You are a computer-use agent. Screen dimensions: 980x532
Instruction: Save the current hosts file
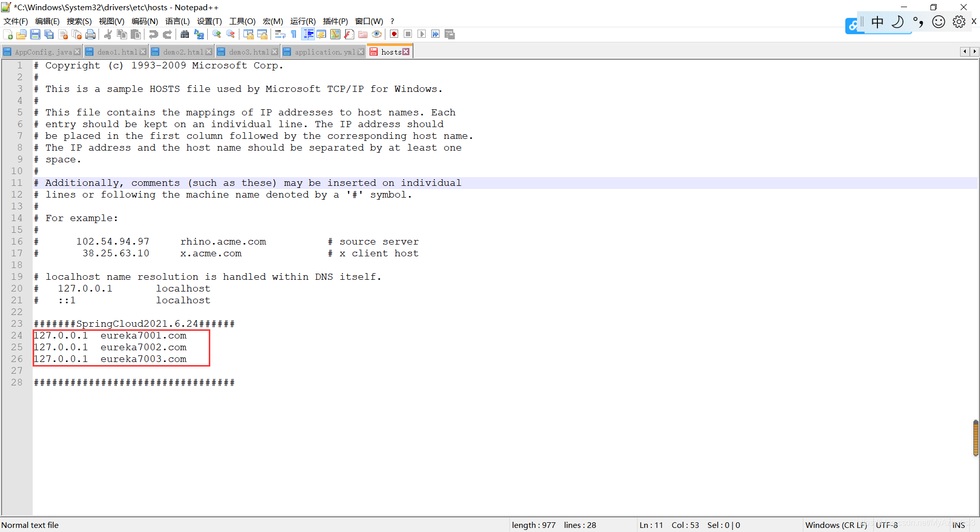35,34
